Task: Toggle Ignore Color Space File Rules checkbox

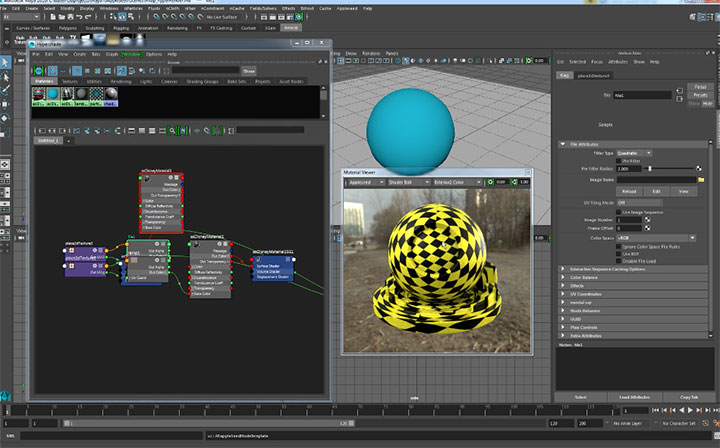Action: click(619, 246)
